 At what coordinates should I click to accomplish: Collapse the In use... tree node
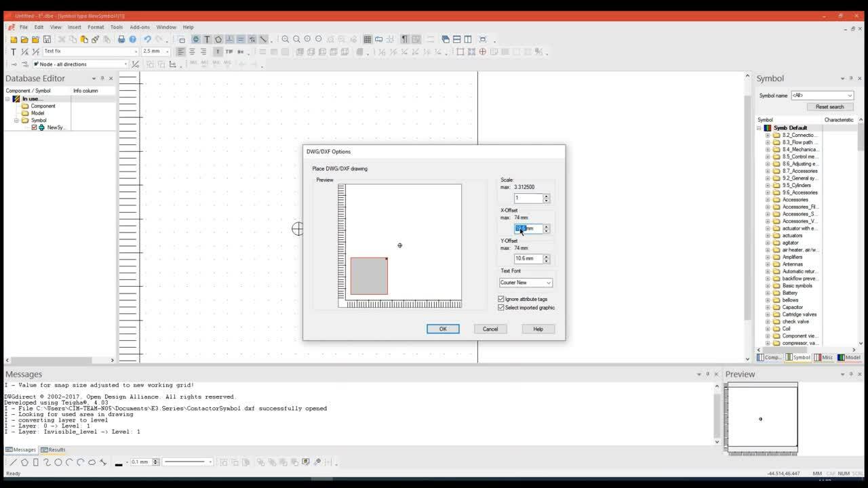[8, 99]
